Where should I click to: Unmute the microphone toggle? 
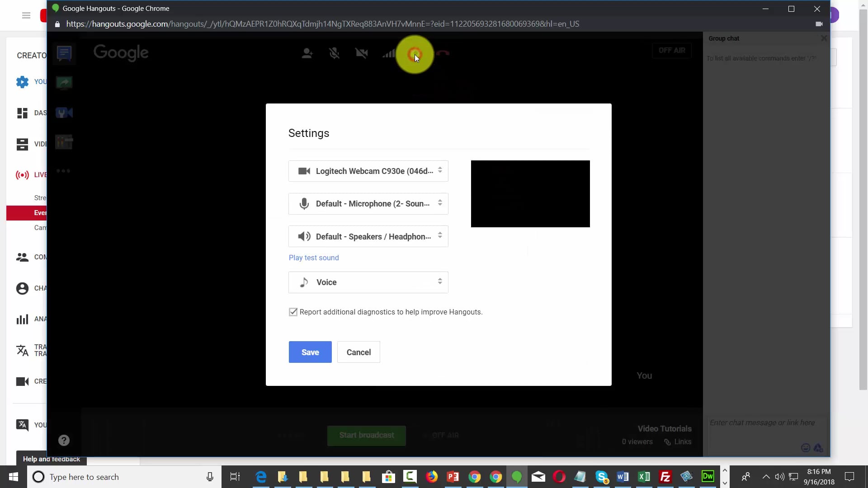pos(335,53)
